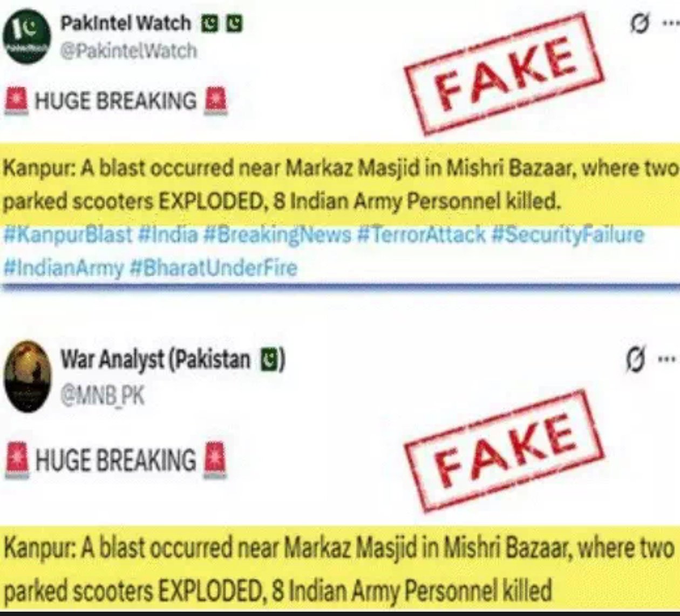Image resolution: width=680 pixels, height=616 pixels.
Task: Click Grok icon on PakIntel Watch post
Action: (639, 25)
